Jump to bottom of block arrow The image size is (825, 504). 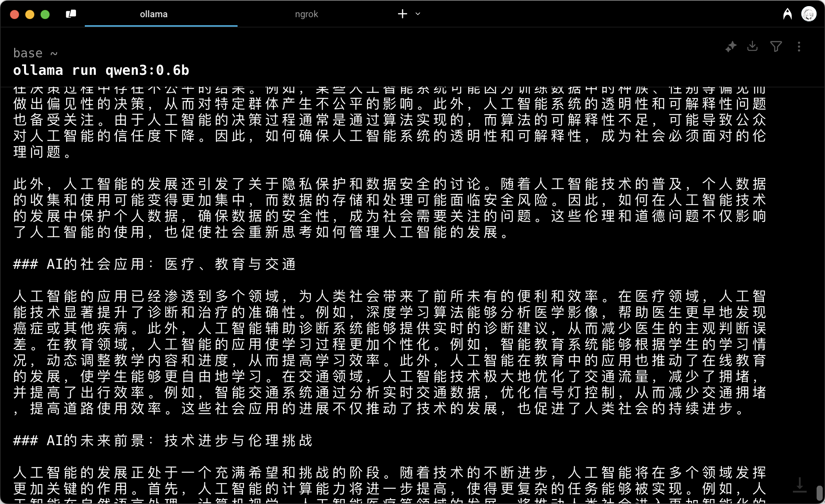coord(799,485)
